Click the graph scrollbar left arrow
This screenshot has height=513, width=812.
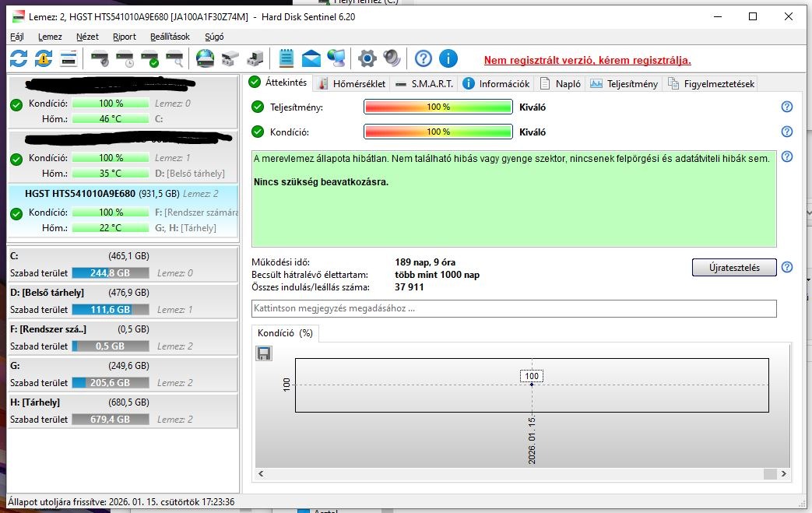(261, 473)
